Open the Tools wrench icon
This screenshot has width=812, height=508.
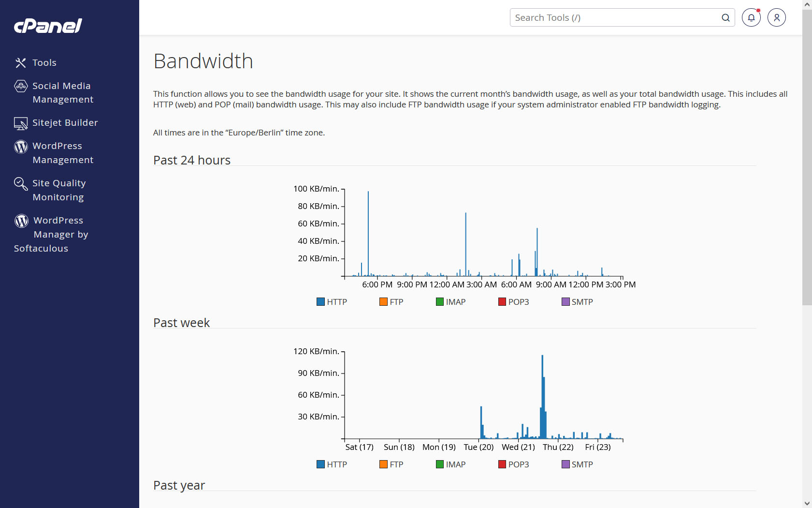click(20, 63)
